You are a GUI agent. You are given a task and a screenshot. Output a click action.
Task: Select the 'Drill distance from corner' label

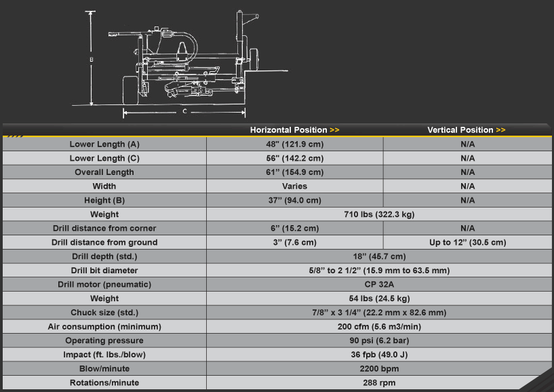pyautogui.click(x=104, y=229)
